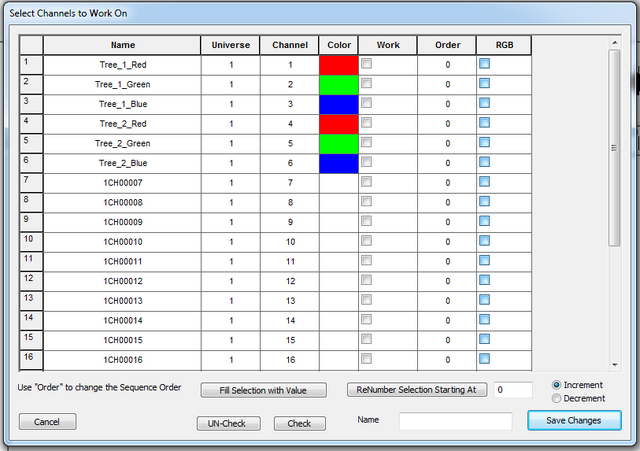Click the Channel cell showing 15
Viewport: 640px width, 451px height.
(x=290, y=340)
